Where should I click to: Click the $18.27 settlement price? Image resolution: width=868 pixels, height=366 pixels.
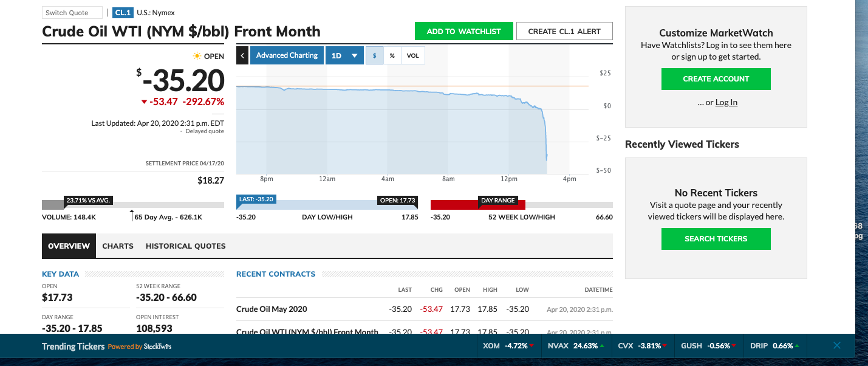pyautogui.click(x=211, y=181)
